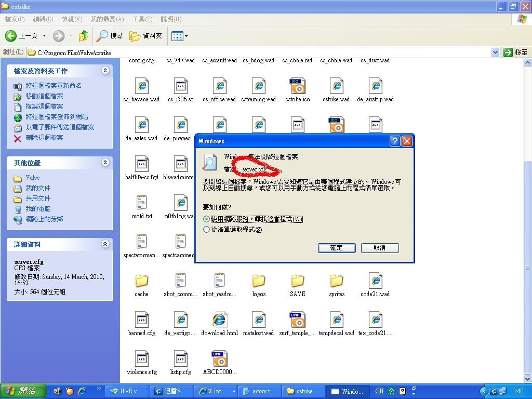Collapse the 其他位置 panel

coord(105,162)
